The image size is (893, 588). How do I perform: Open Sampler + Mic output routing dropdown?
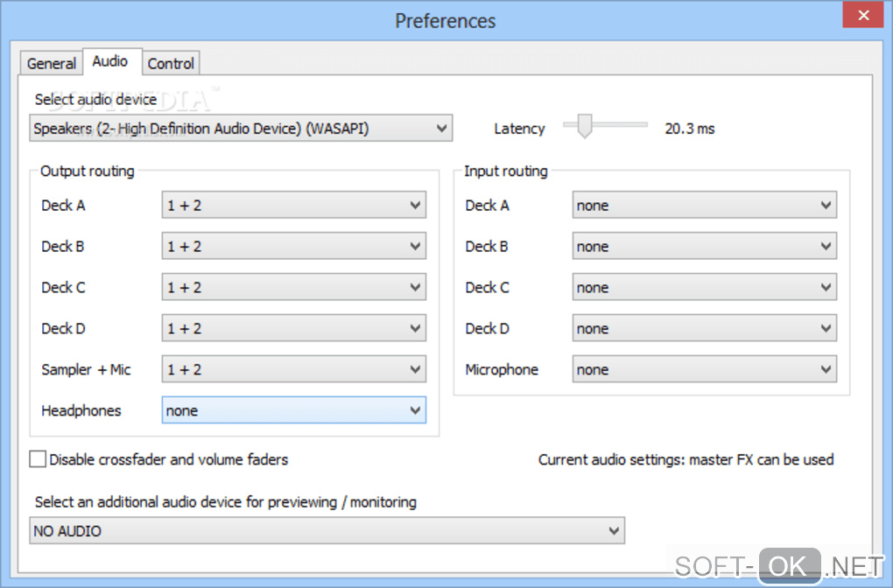pyautogui.click(x=294, y=370)
